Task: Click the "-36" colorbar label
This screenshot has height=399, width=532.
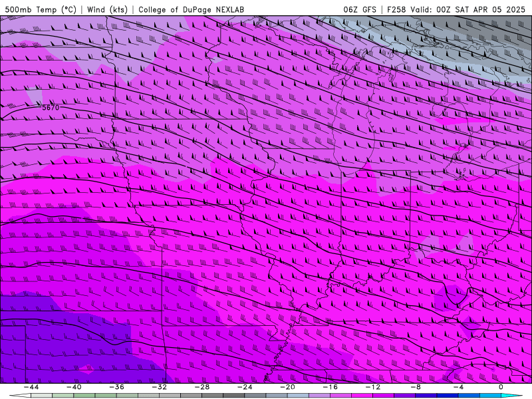Action: (116, 387)
